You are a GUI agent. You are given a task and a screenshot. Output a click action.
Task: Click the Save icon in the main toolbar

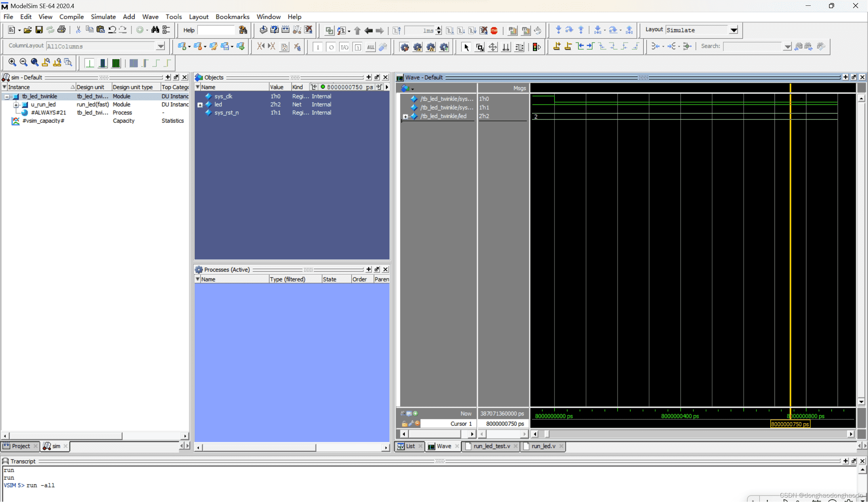[x=39, y=29]
